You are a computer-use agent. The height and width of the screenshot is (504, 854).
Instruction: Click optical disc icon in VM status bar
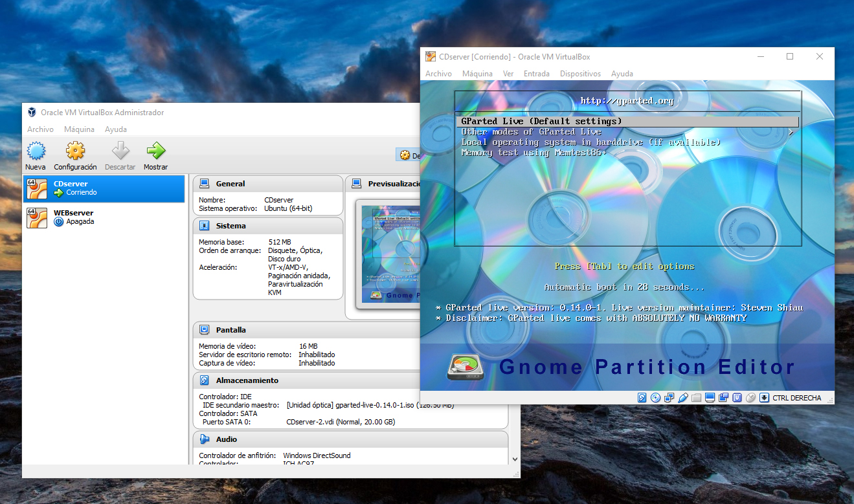click(656, 398)
